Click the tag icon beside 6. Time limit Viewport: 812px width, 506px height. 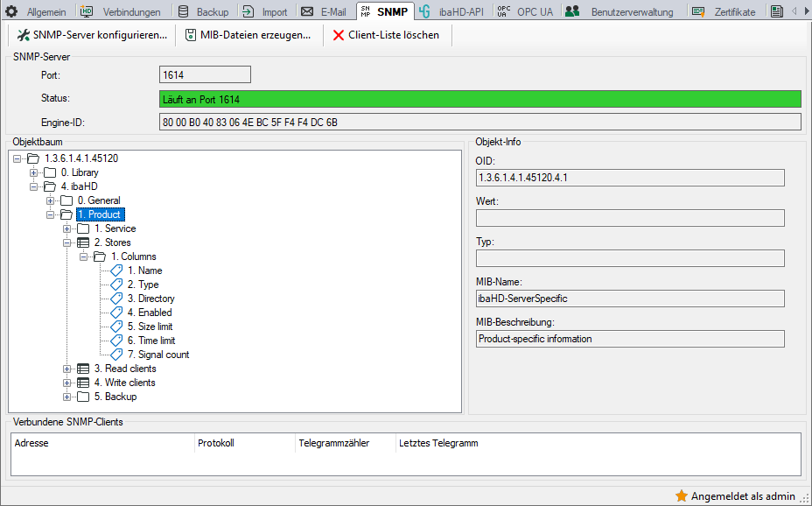[x=116, y=341]
